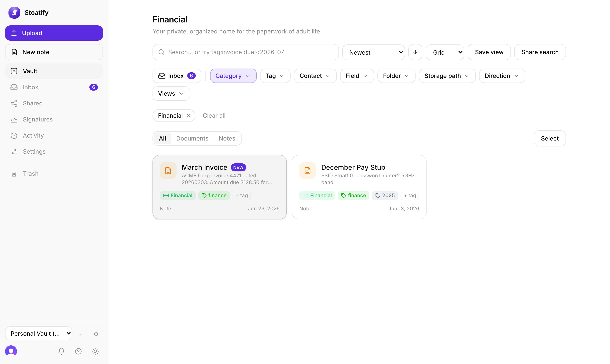
Task: Open the Signatures page
Action: click(54, 119)
